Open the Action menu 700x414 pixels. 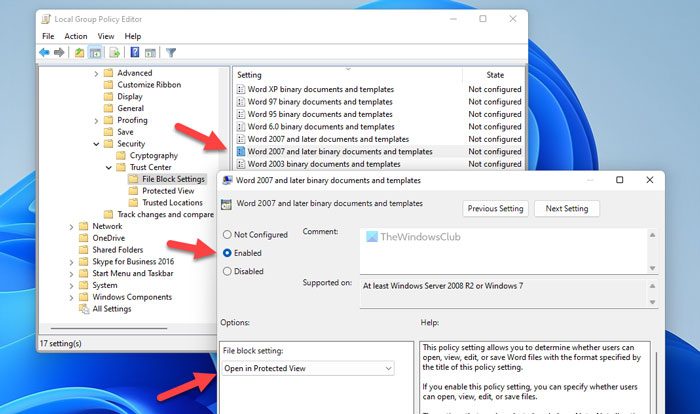(x=76, y=36)
